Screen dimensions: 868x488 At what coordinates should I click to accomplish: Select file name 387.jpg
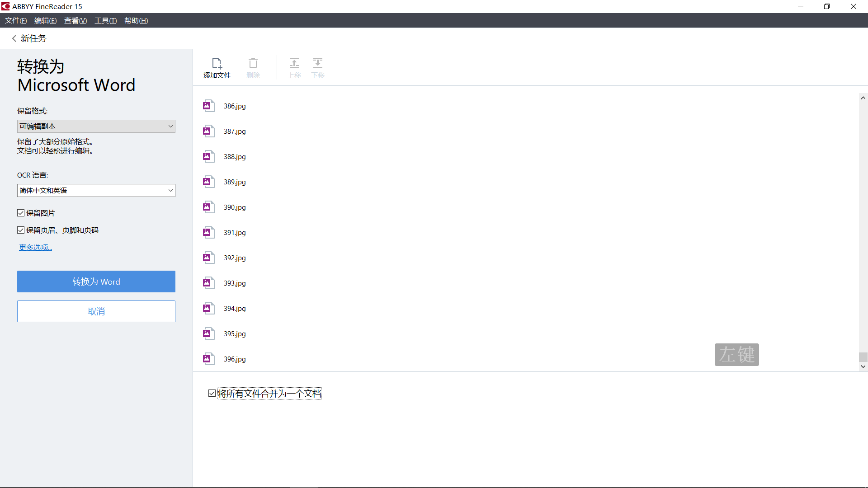(x=235, y=131)
